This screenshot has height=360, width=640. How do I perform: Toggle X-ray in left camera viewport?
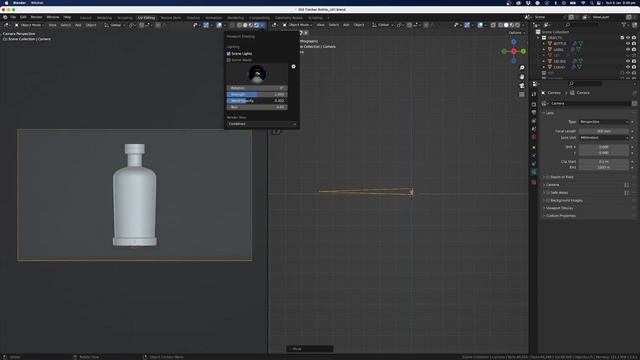pos(232,25)
